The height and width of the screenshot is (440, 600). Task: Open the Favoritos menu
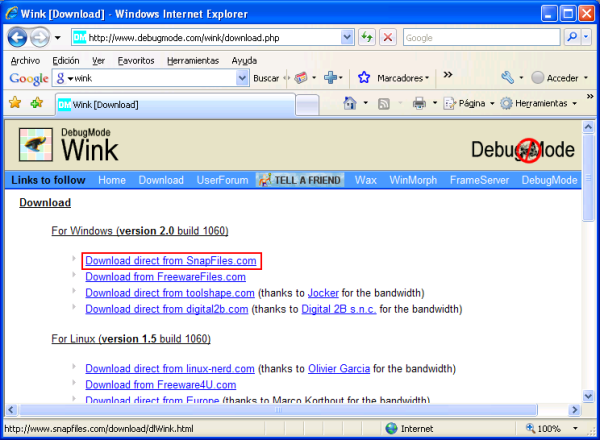pos(136,60)
